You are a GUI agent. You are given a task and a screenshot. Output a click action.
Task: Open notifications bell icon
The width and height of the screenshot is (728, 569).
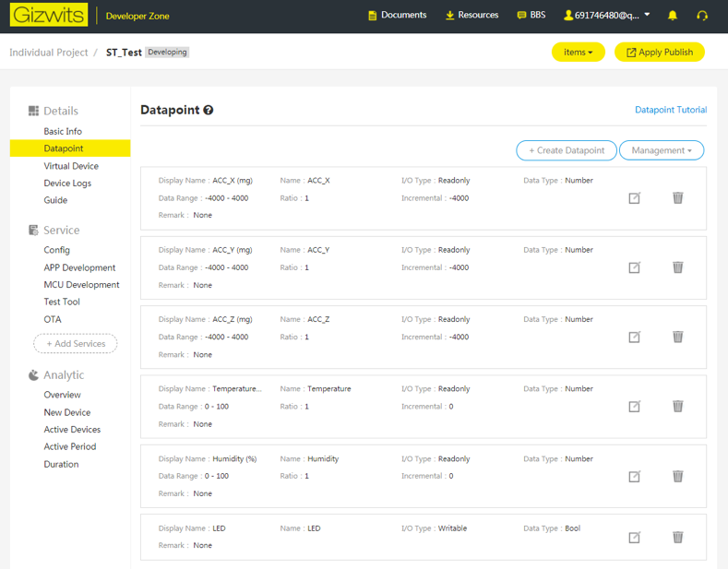pos(673,16)
